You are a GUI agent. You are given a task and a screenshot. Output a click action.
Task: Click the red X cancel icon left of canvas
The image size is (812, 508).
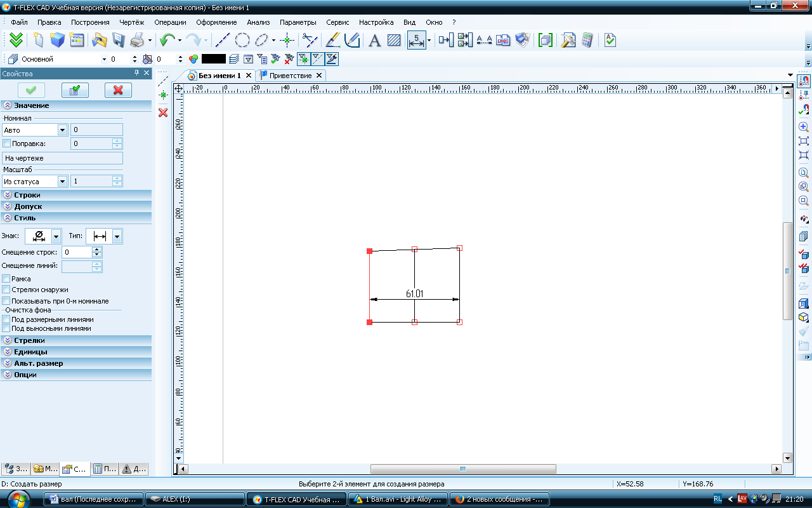163,112
